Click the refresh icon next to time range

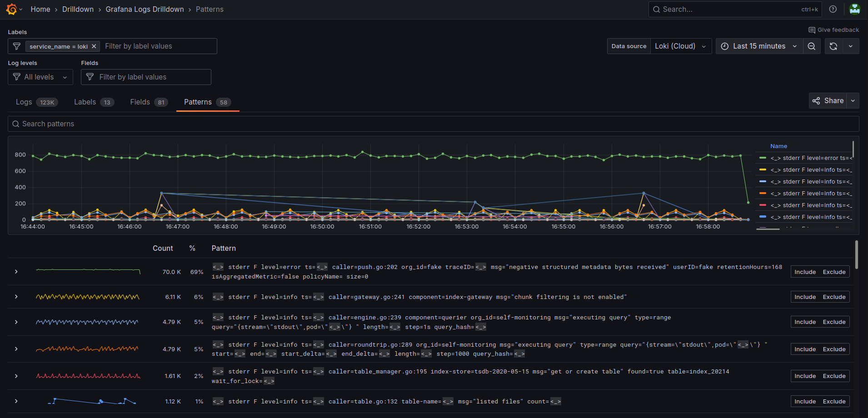tap(833, 46)
